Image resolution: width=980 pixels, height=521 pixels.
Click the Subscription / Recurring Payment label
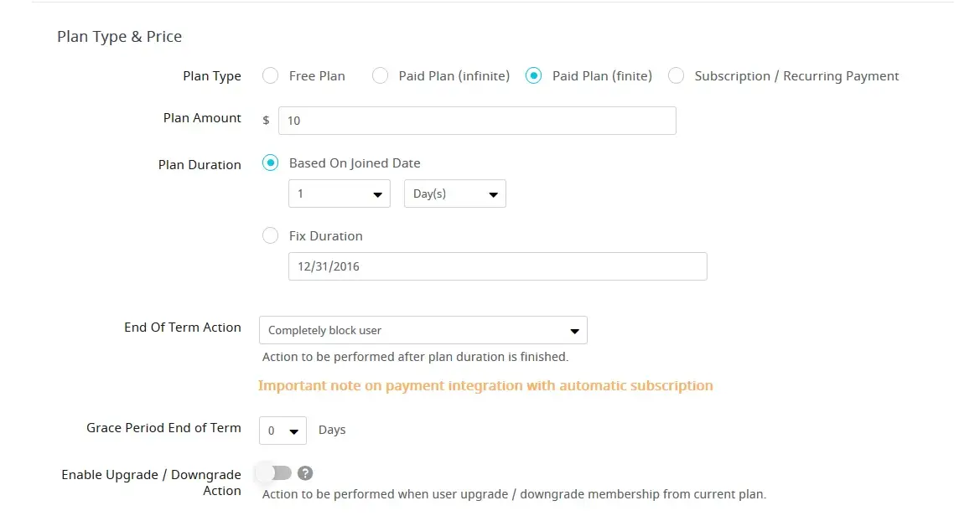pyautogui.click(x=796, y=75)
